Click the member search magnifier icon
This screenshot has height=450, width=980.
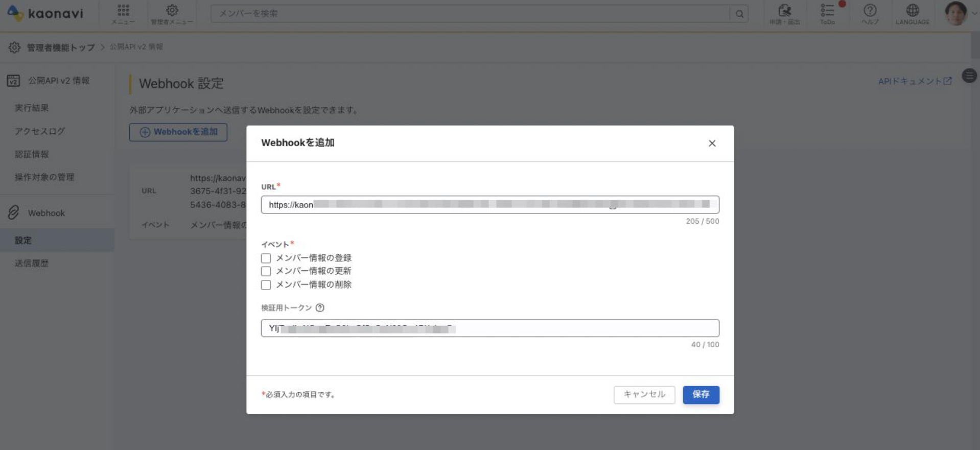739,14
